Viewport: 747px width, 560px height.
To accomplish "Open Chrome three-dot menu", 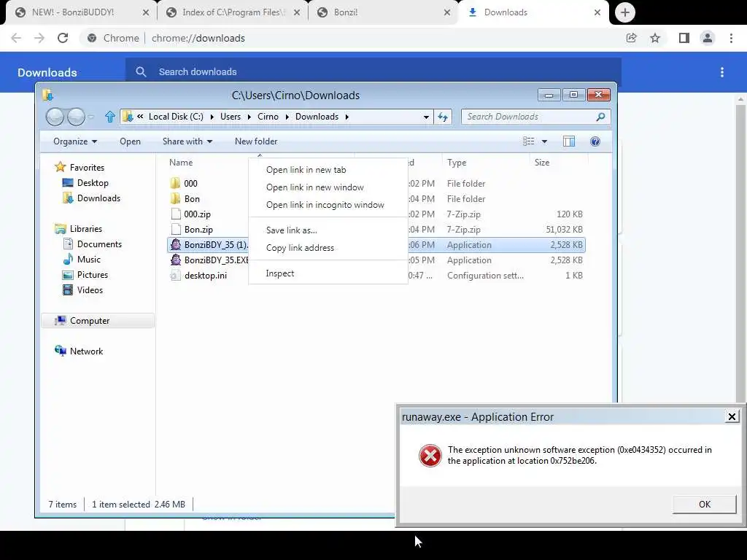I will tap(731, 38).
